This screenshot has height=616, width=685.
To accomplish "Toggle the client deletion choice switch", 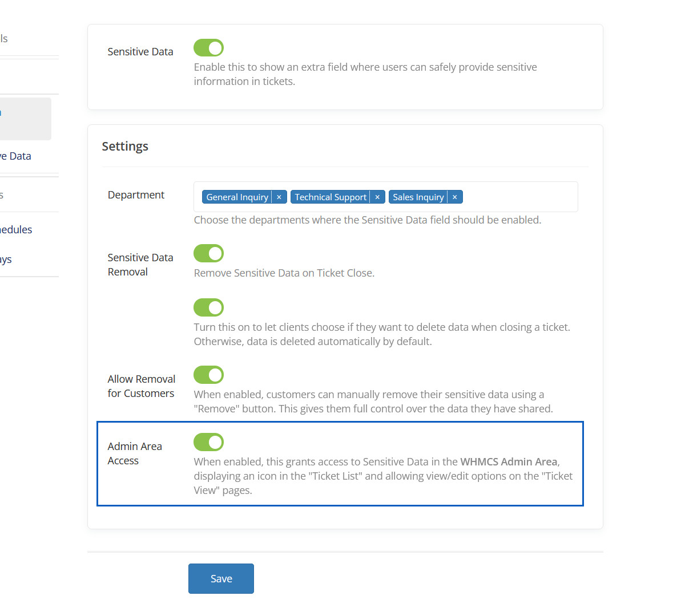I will 208,307.
